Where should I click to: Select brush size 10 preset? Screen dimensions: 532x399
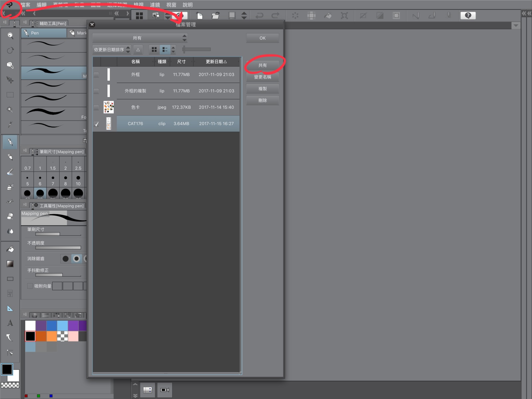click(78, 180)
